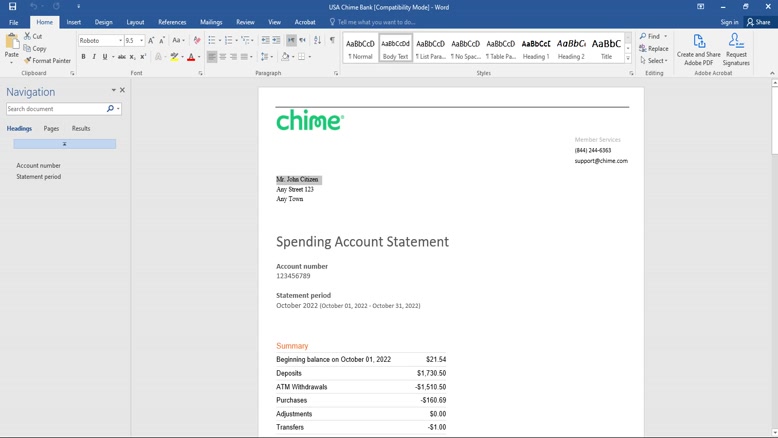Switch to the Insert tab

click(x=73, y=22)
